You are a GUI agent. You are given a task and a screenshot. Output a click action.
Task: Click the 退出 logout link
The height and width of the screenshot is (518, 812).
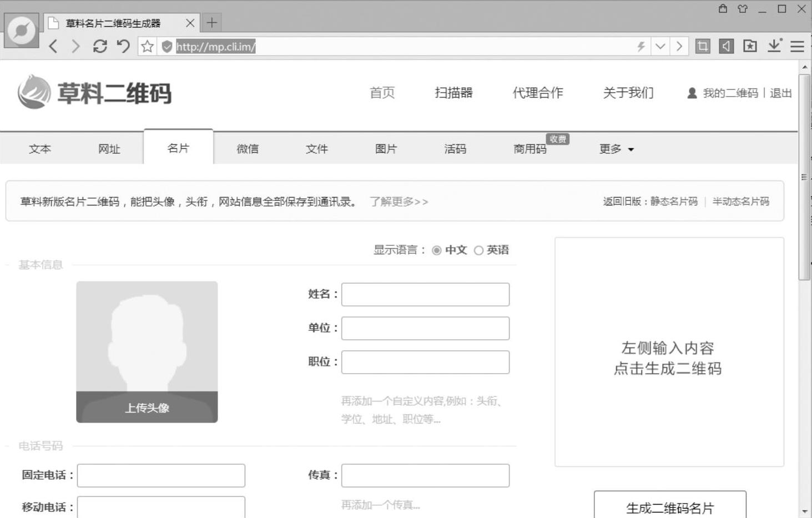click(x=781, y=93)
